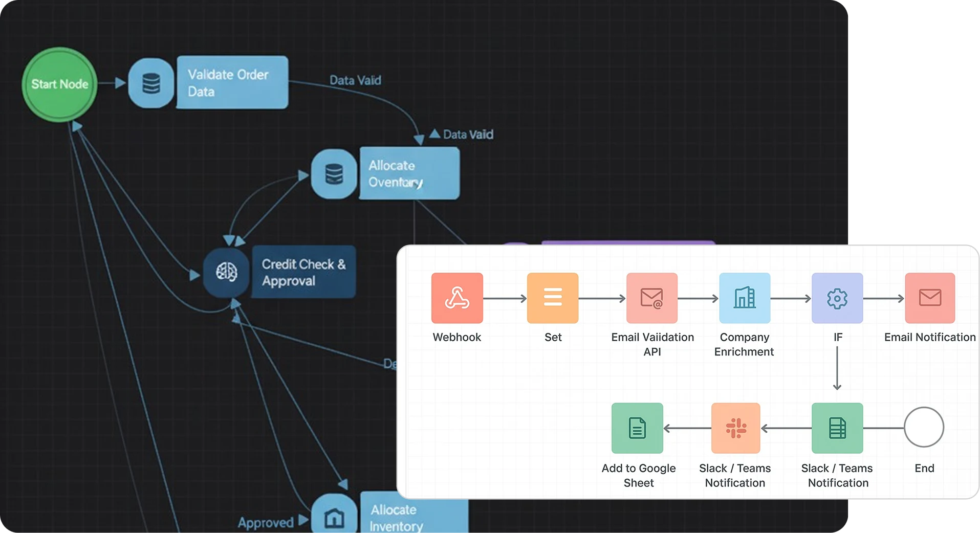Open the Email Validation API node

click(651, 298)
